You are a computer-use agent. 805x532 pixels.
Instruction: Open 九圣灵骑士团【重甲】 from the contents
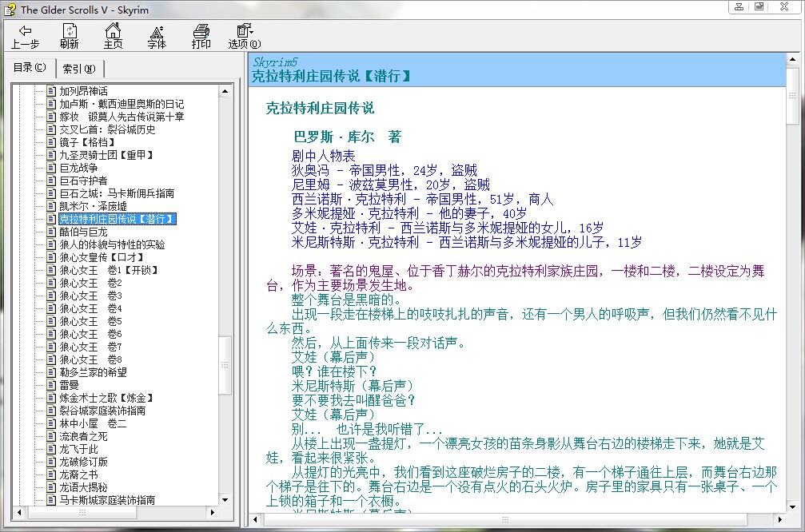[106, 155]
